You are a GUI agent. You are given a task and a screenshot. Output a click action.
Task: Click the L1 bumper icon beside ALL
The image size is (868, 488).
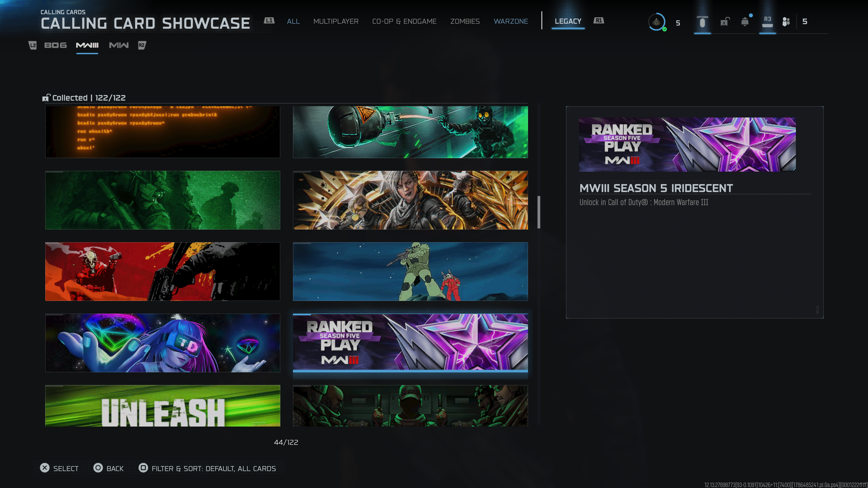click(269, 21)
